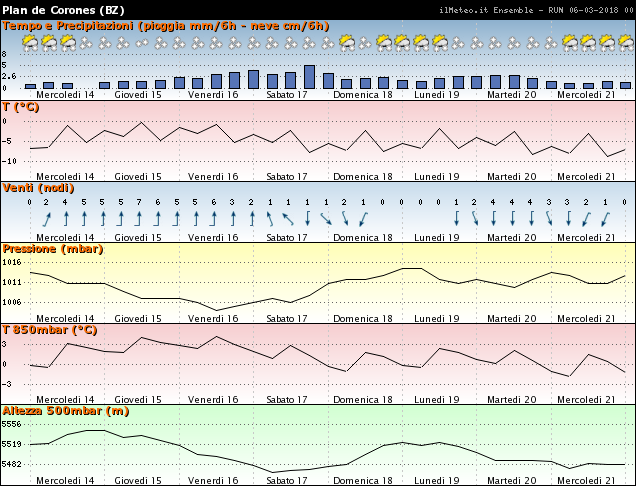Click Giovedi 15 in the precipitation panel

tap(138, 95)
